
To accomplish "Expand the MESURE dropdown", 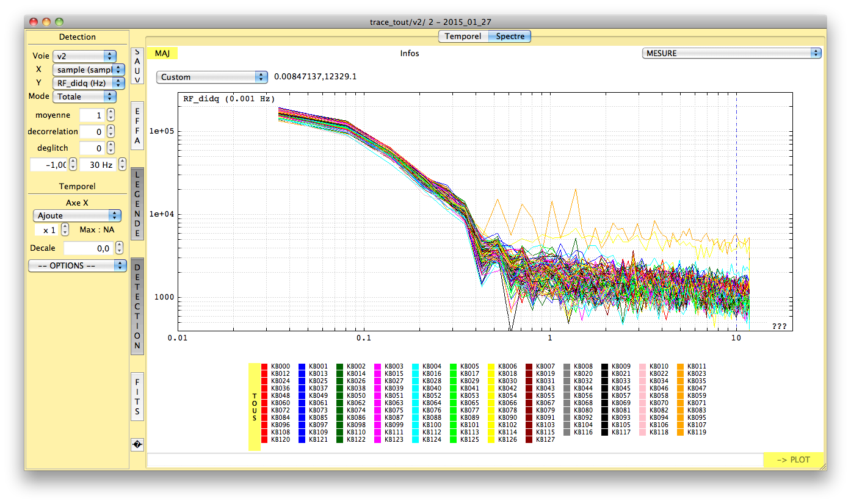I will 731,53.
